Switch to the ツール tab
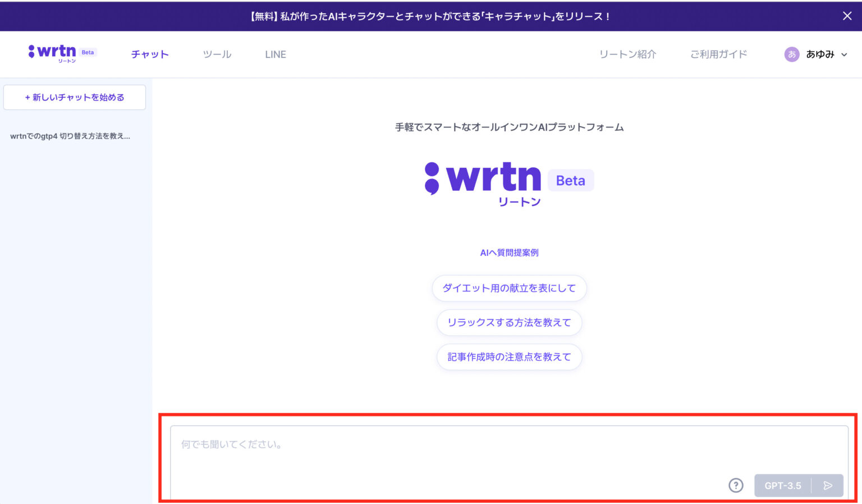The height and width of the screenshot is (504, 862). pyautogui.click(x=217, y=54)
